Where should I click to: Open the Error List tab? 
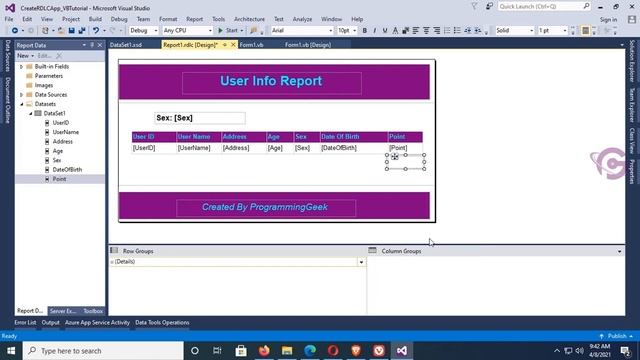point(25,322)
